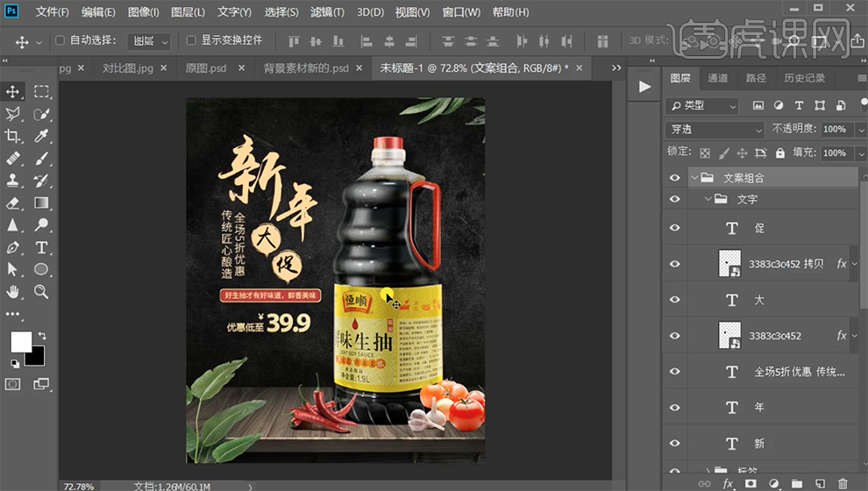Pick the Eraser tool

coord(13,203)
